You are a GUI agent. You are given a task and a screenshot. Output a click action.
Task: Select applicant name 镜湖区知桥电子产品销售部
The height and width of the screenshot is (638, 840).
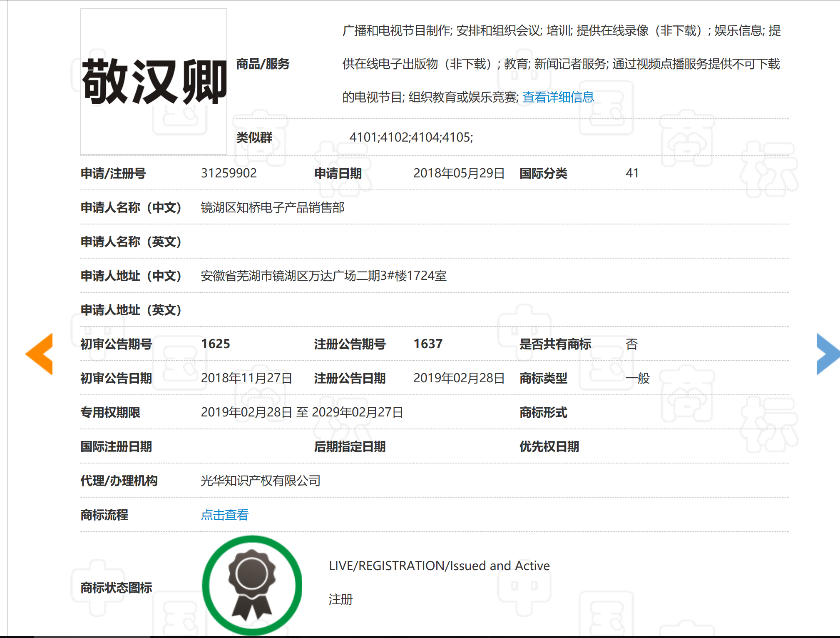click(273, 207)
